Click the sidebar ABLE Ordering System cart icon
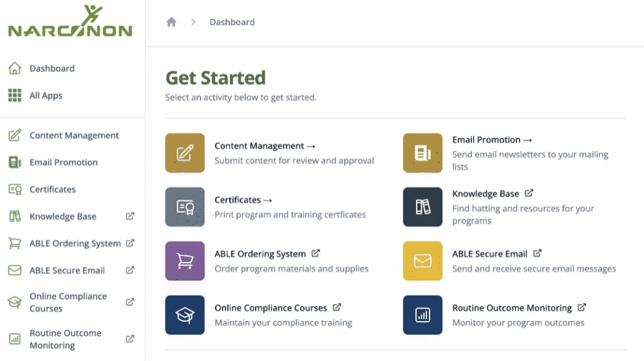 [x=15, y=243]
